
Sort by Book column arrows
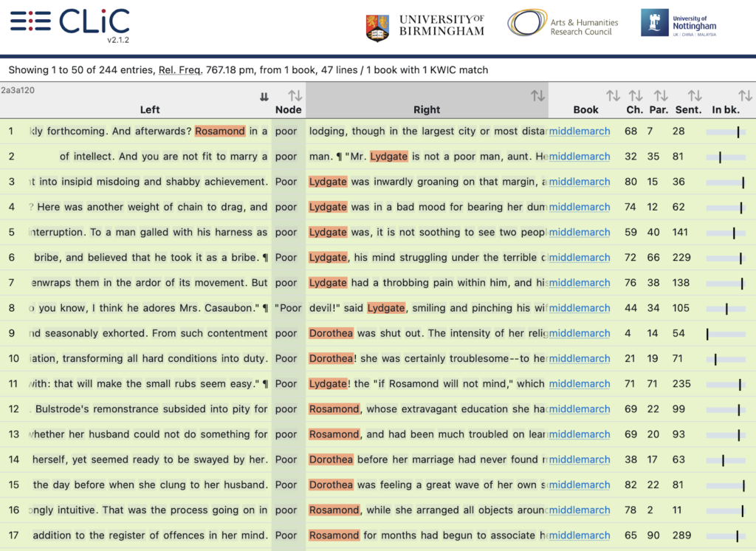[613, 96]
